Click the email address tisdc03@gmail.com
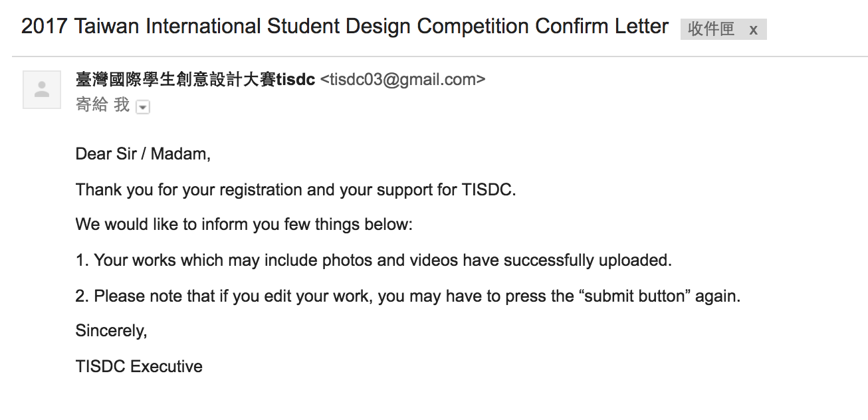 (403, 80)
